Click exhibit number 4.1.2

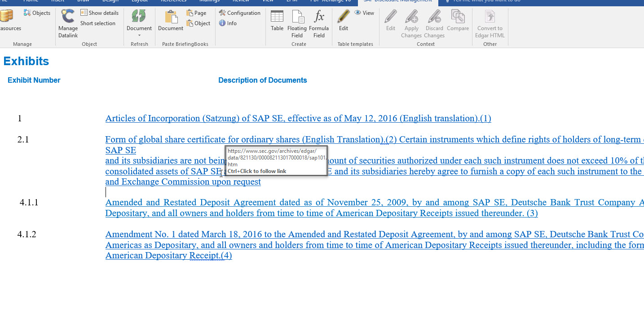pyautogui.click(x=26, y=235)
